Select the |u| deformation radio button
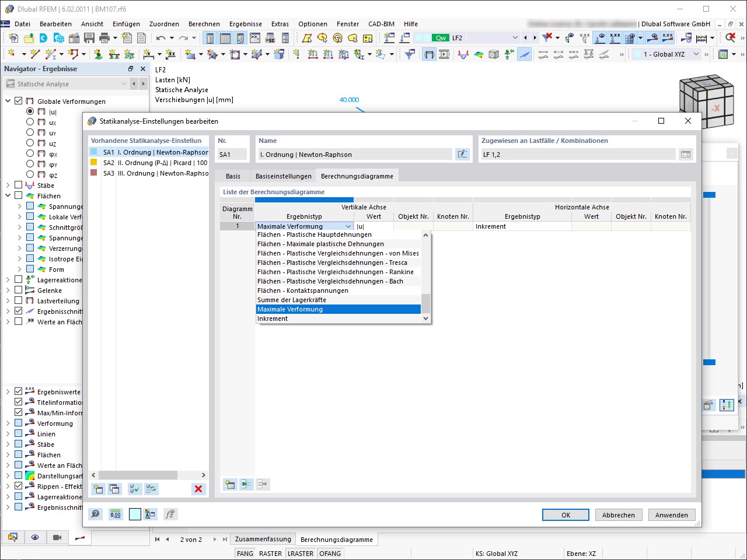Screen dimensions: 747x560 (30, 111)
